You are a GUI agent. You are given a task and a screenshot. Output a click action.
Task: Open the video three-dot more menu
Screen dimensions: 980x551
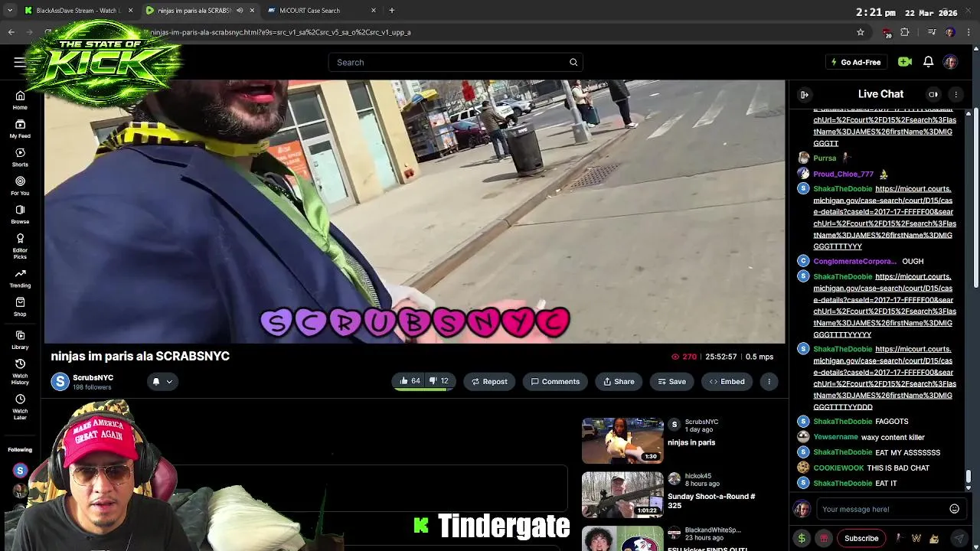click(x=769, y=381)
